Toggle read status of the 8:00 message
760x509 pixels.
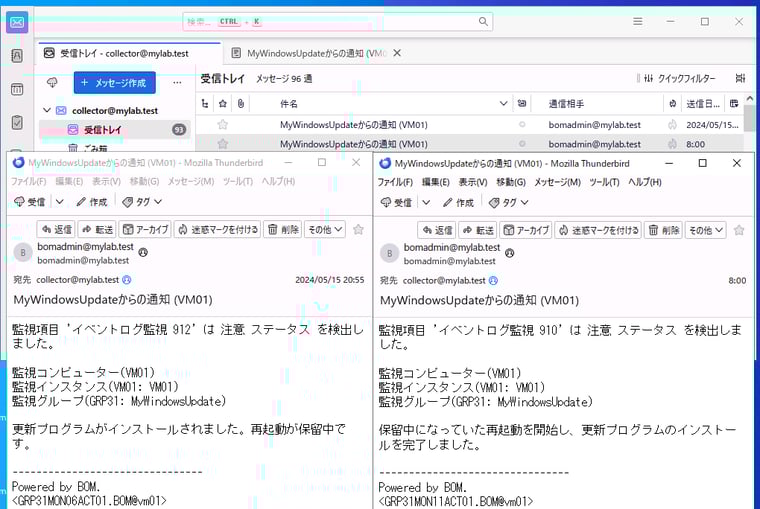click(x=522, y=143)
